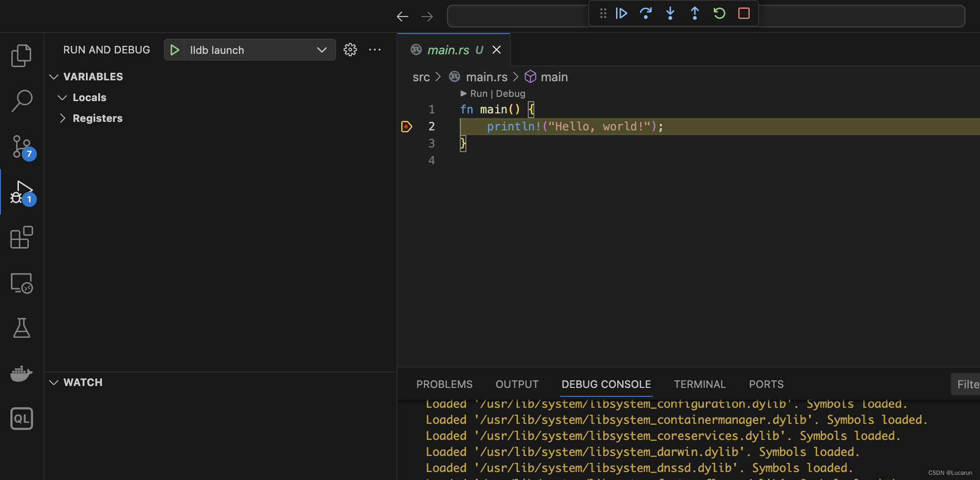Open the CodeQL extension panel
Screen dimensions: 980x480
pos(21,418)
